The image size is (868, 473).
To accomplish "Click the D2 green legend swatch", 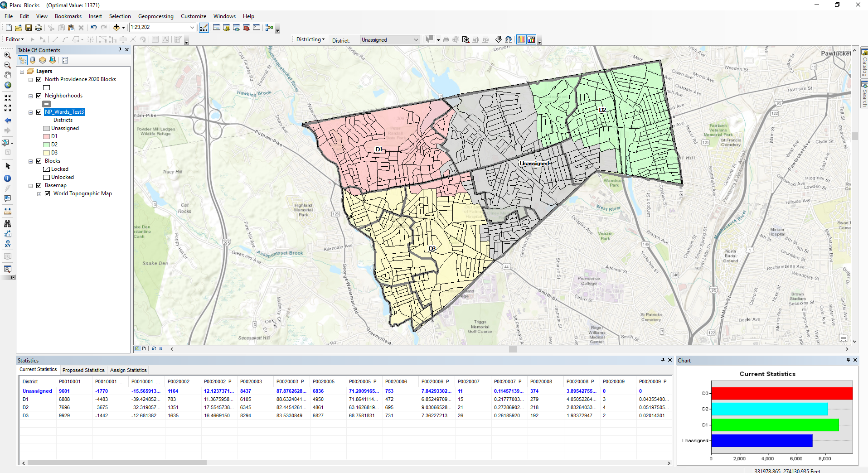I will (x=46, y=145).
